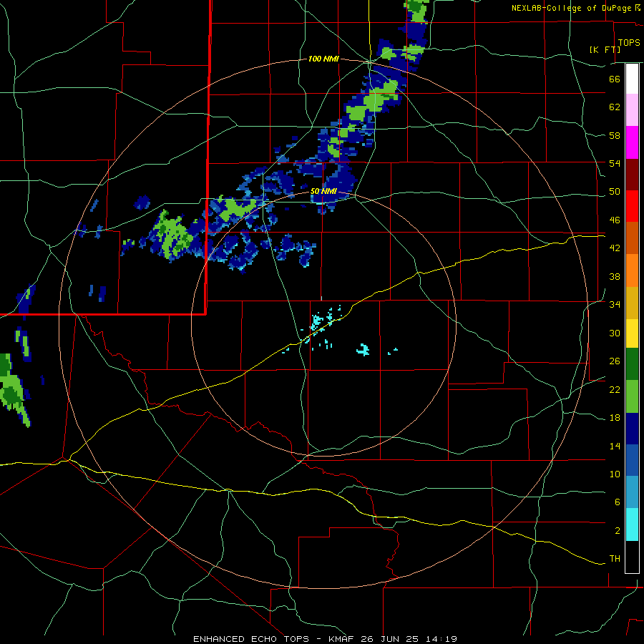Click the bright red legend swatch

click(632, 206)
